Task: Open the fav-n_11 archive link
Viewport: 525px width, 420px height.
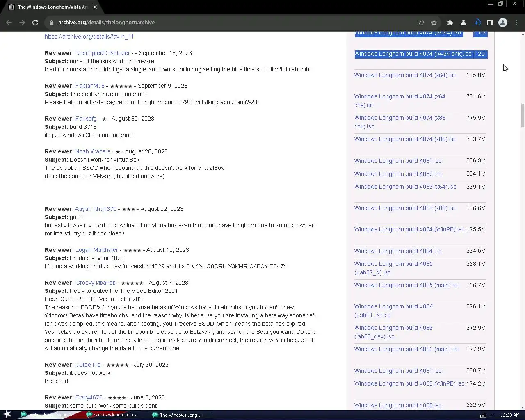Action: 89,37
